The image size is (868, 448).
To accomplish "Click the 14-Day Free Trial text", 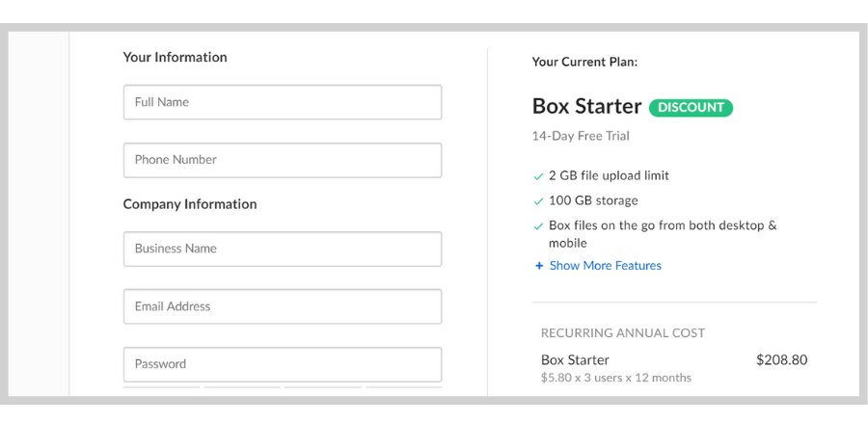I will (x=581, y=136).
